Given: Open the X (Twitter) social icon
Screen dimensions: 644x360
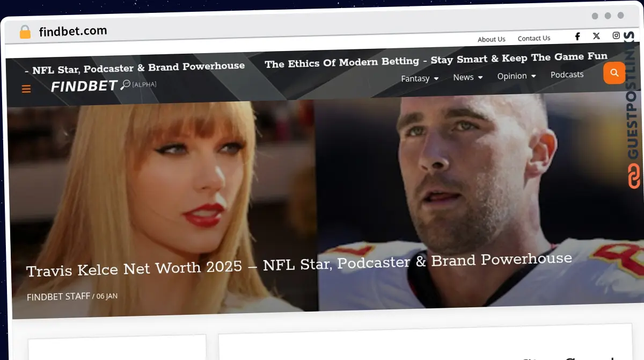Looking at the screenshot, I should pos(596,36).
